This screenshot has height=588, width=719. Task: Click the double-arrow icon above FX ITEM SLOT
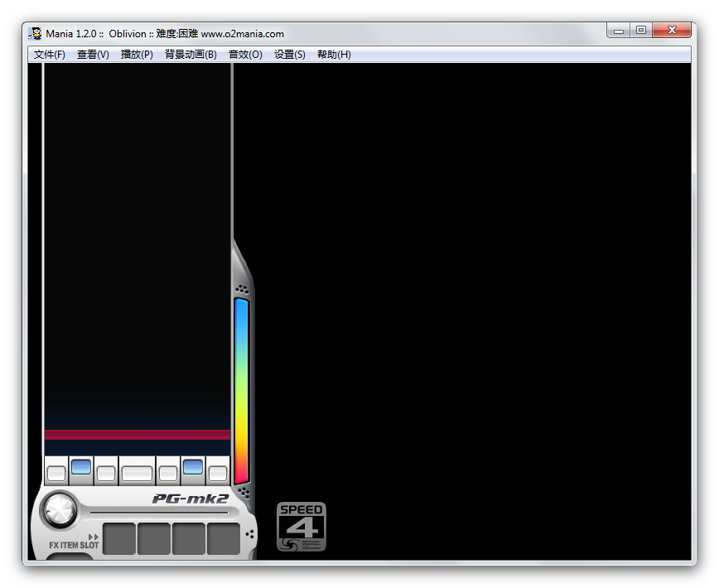(93, 537)
